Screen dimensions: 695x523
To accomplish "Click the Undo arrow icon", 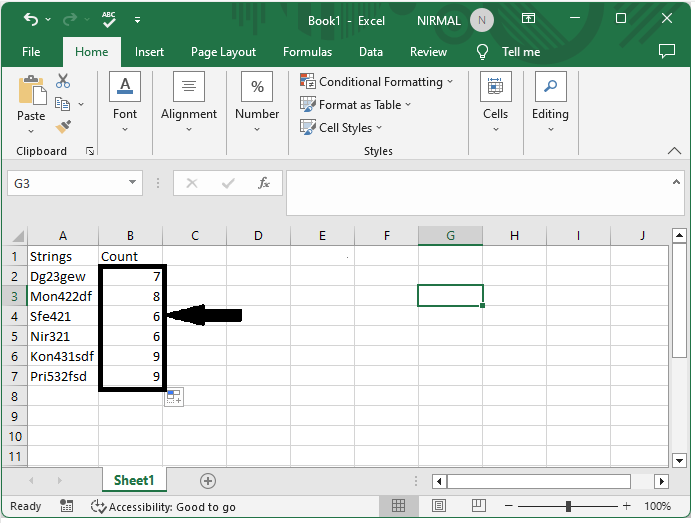I will (31, 19).
